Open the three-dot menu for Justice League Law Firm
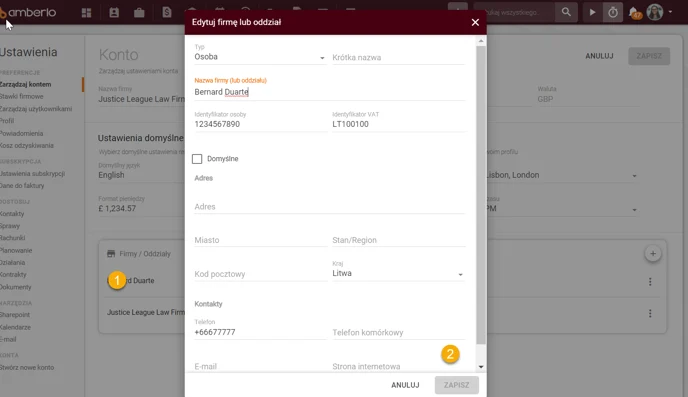The width and height of the screenshot is (688, 397). [650, 313]
